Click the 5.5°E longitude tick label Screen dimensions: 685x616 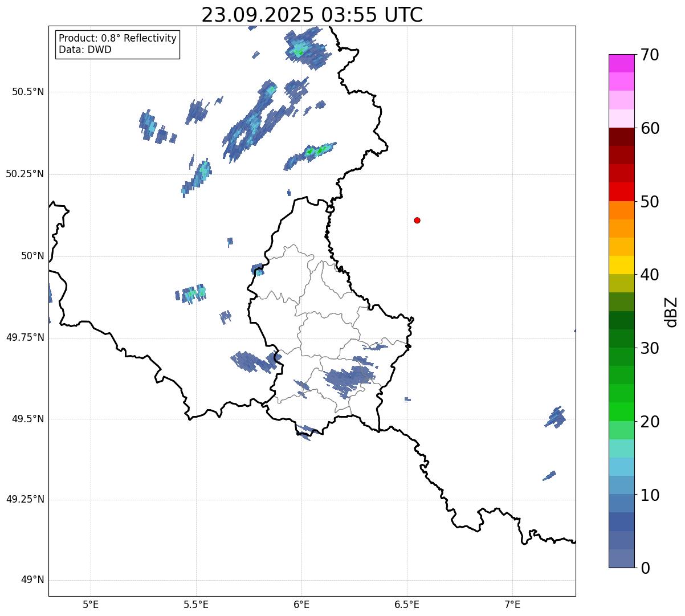[x=196, y=605]
